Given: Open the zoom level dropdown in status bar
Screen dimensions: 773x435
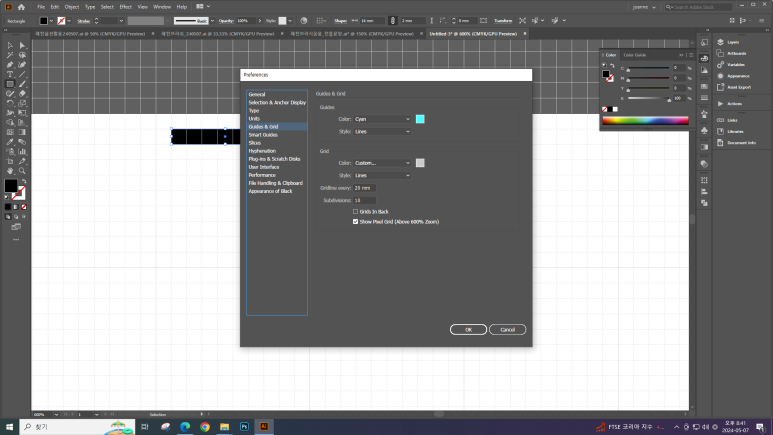Looking at the screenshot, I should tap(56, 415).
